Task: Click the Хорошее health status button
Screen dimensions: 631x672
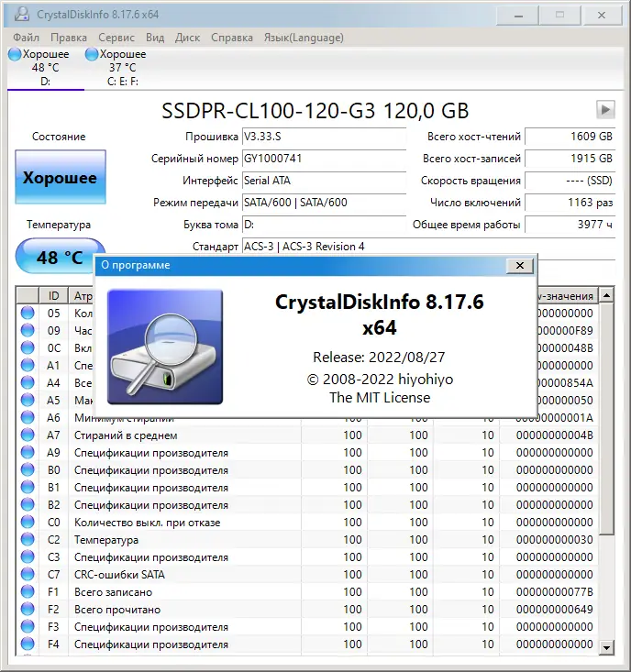Action: tap(61, 177)
